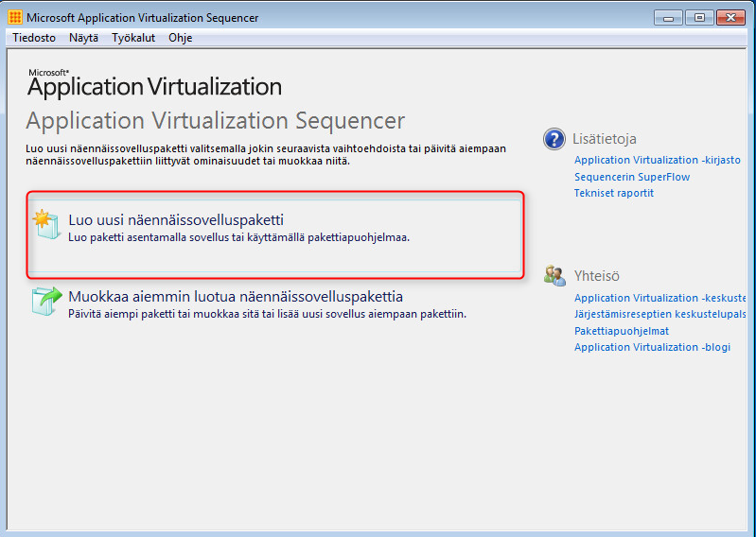Open Application Virtualization -keskustelu link
Viewport: 756px width, 537px height.
659,298
